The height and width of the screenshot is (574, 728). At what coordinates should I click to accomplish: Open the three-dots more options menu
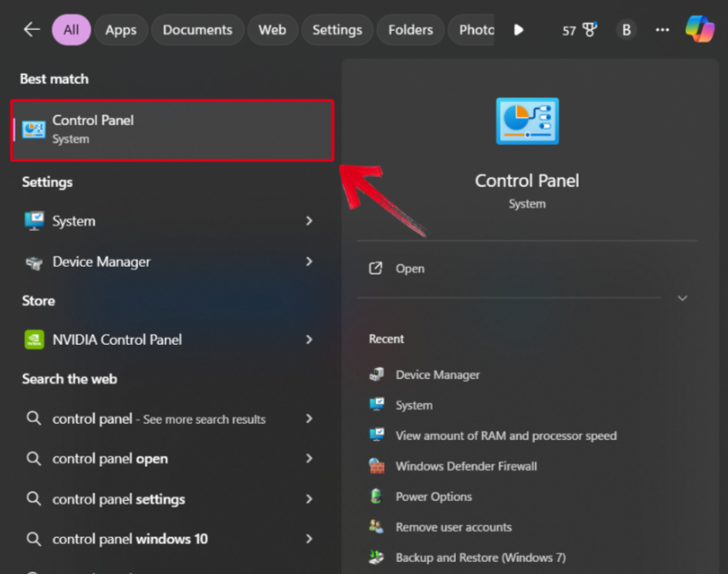pos(662,30)
